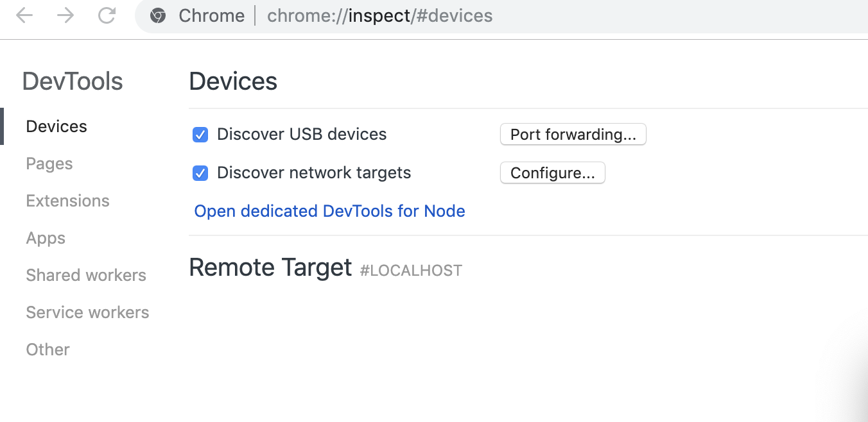Reload the page using the refresh icon
868x422 pixels.
pyautogui.click(x=106, y=15)
